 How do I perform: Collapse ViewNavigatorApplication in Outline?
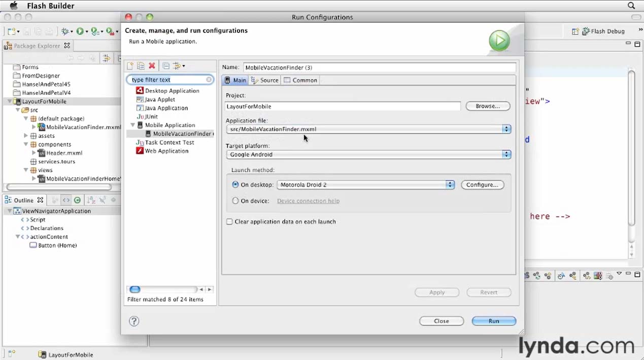10,211
